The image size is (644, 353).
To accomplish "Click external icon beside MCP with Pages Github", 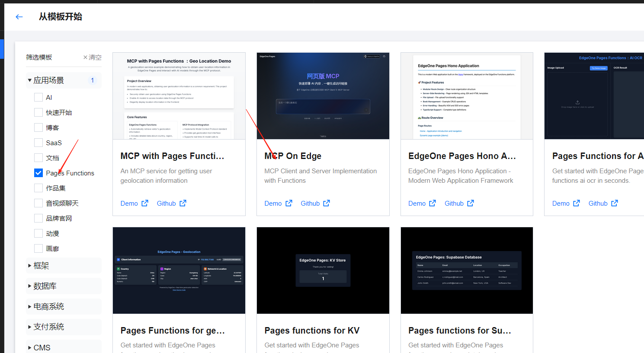I will click(183, 203).
